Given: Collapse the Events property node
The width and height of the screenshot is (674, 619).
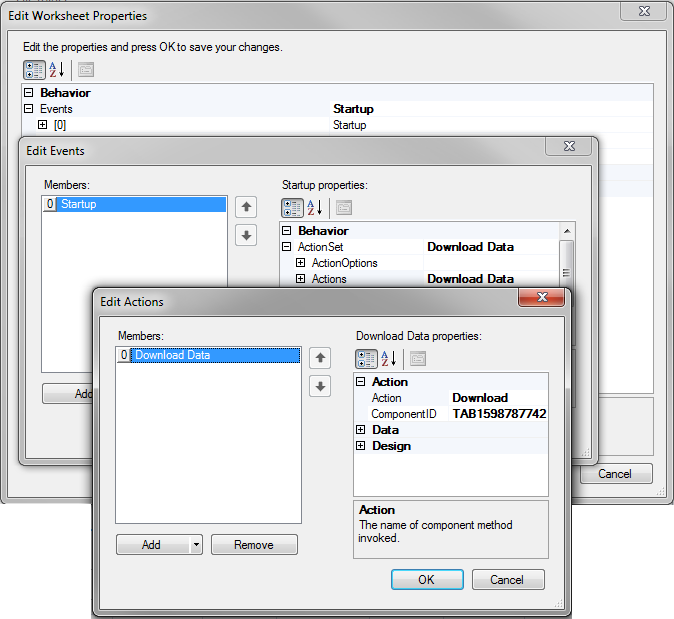Looking at the screenshot, I should coord(29,108).
